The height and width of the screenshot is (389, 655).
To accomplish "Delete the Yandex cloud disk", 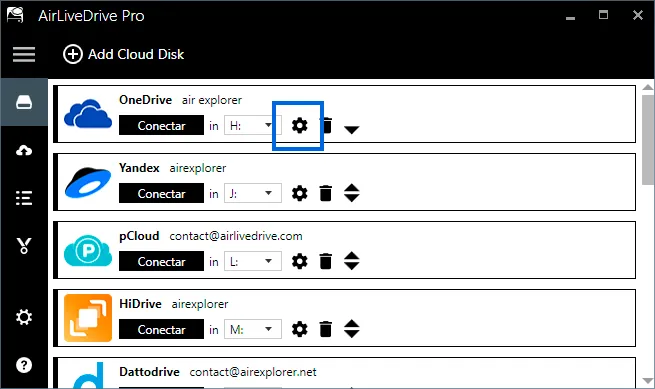I will pos(325,193).
